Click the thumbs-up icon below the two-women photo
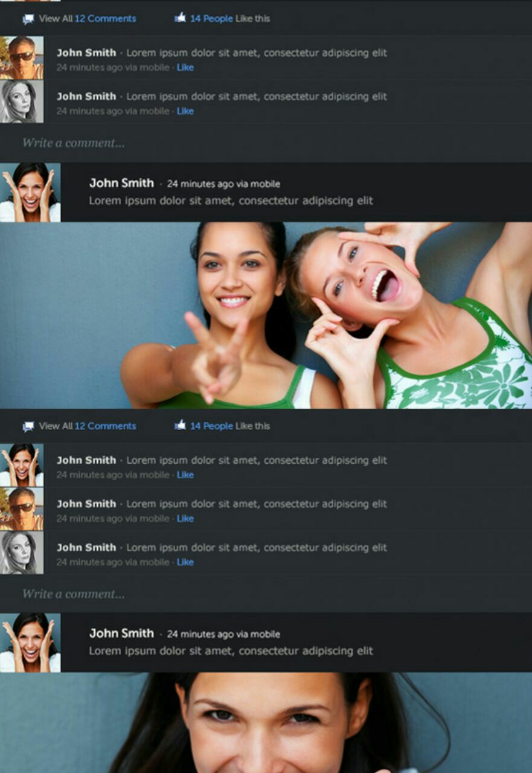This screenshot has width=532, height=773. [x=180, y=426]
